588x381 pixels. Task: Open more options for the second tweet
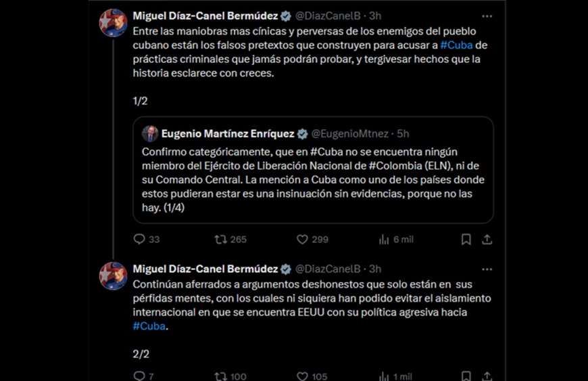point(487,269)
